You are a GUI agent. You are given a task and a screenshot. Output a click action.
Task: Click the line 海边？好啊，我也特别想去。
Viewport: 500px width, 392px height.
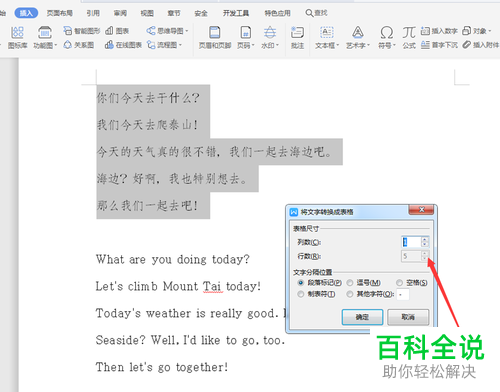(172, 179)
